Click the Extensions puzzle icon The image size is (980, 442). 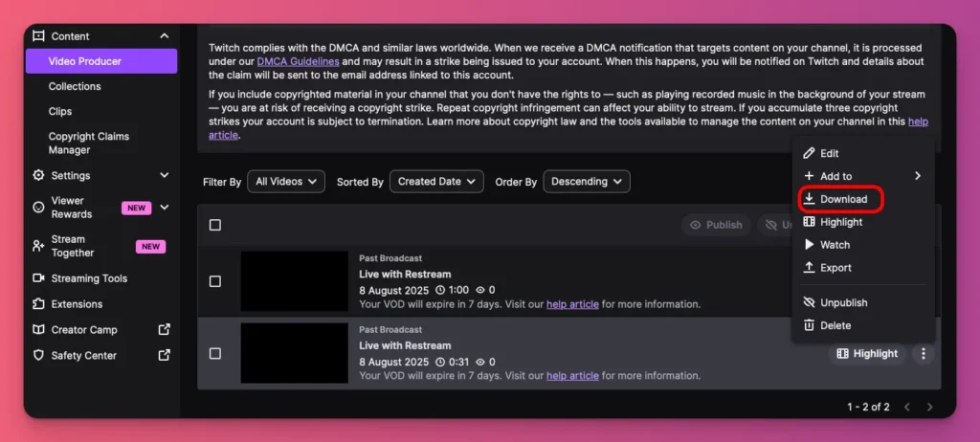tap(38, 304)
